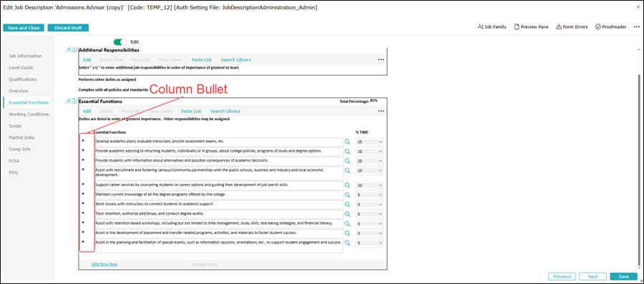Go to Overview section
The image size is (644, 284).
pyautogui.click(x=19, y=91)
